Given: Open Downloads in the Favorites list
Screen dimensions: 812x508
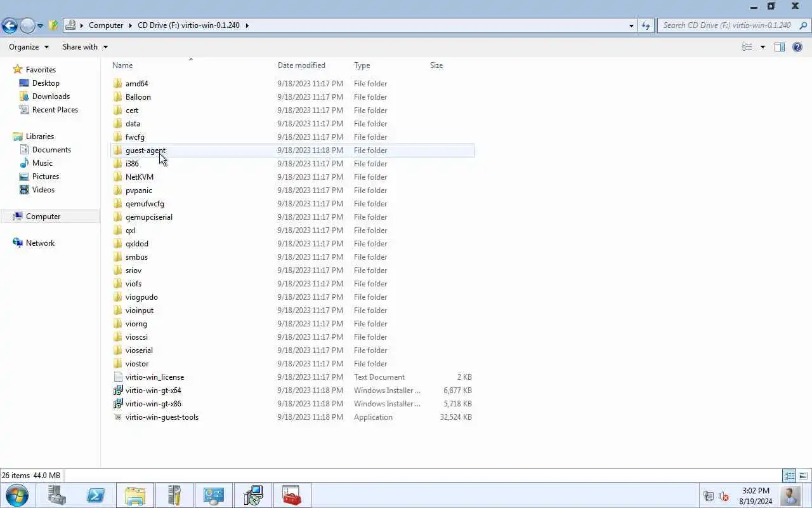Looking at the screenshot, I should [x=51, y=97].
